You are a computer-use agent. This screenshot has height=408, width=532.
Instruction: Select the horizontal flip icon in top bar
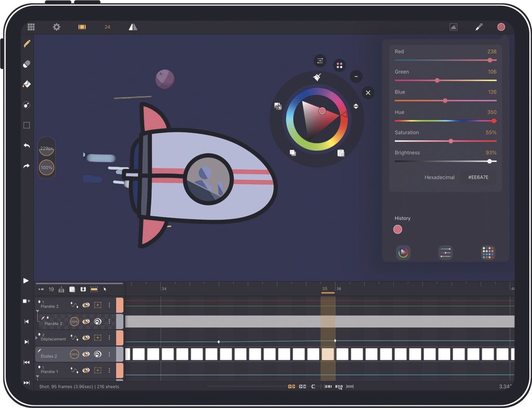pos(133,26)
